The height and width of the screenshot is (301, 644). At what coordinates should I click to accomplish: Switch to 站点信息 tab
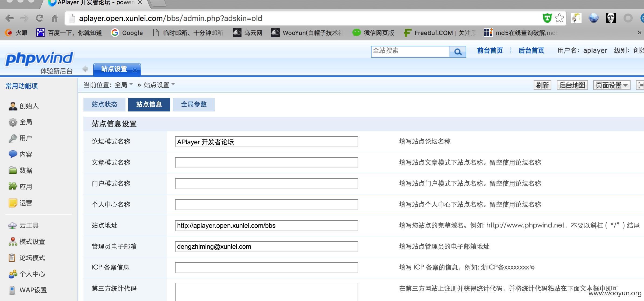[x=149, y=104]
